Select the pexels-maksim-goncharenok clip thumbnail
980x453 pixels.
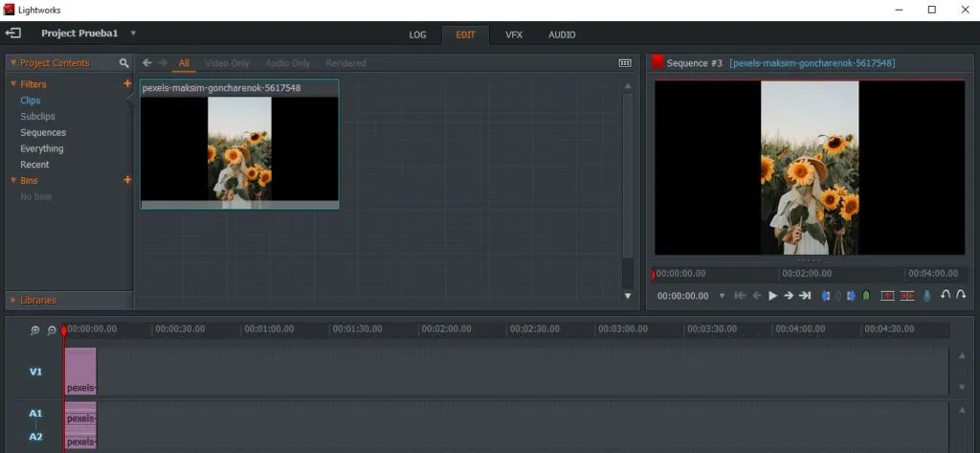239,144
